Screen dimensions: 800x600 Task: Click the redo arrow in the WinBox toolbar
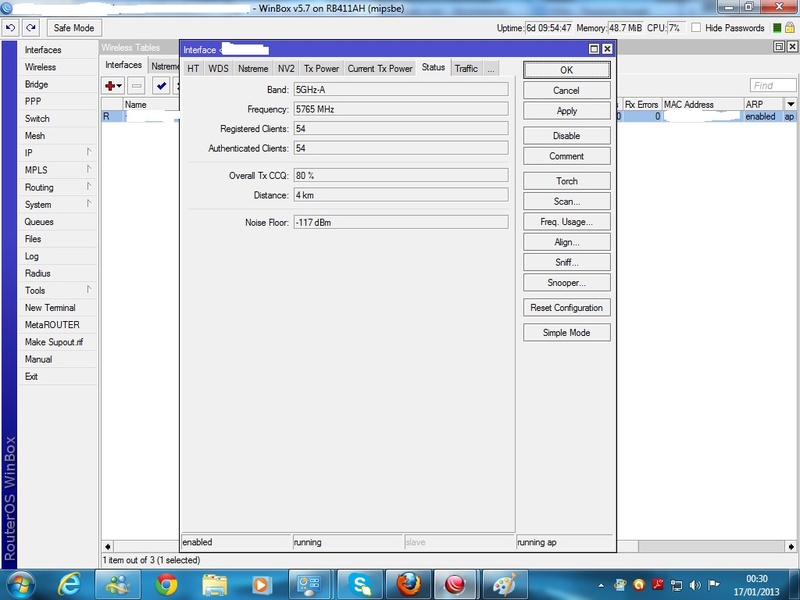[31, 28]
